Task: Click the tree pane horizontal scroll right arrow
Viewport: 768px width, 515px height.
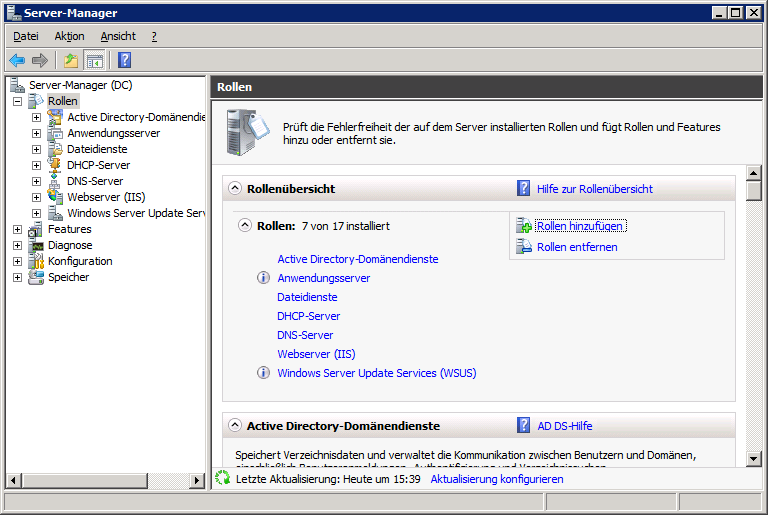Action: point(197,480)
